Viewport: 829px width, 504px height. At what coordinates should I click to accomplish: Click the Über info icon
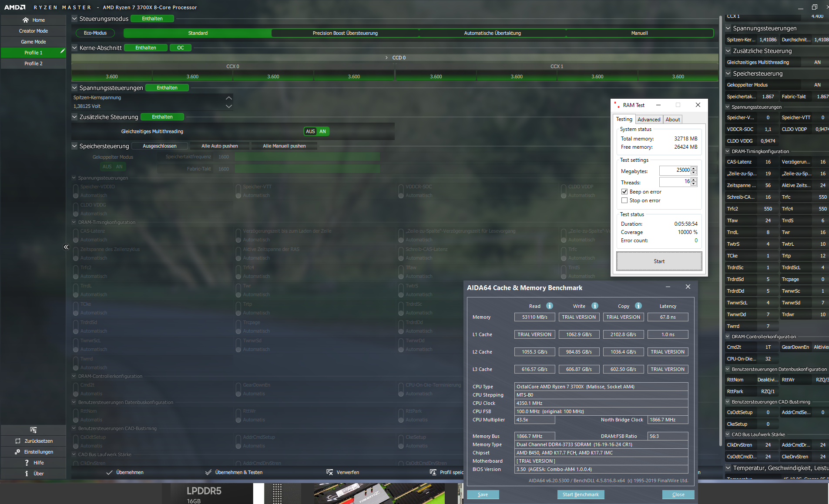(27, 474)
